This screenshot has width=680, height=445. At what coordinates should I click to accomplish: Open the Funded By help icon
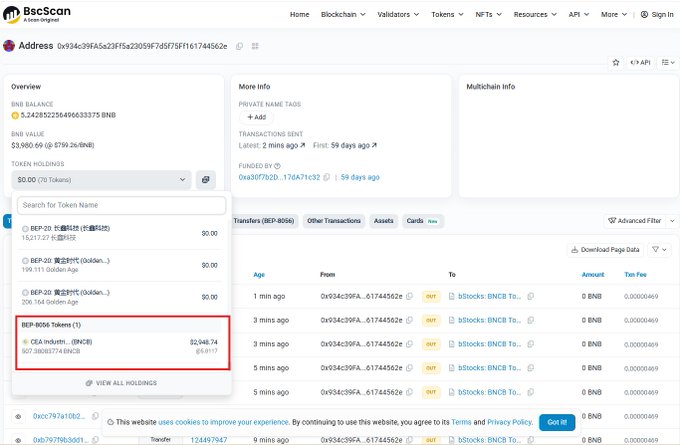[278, 166]
